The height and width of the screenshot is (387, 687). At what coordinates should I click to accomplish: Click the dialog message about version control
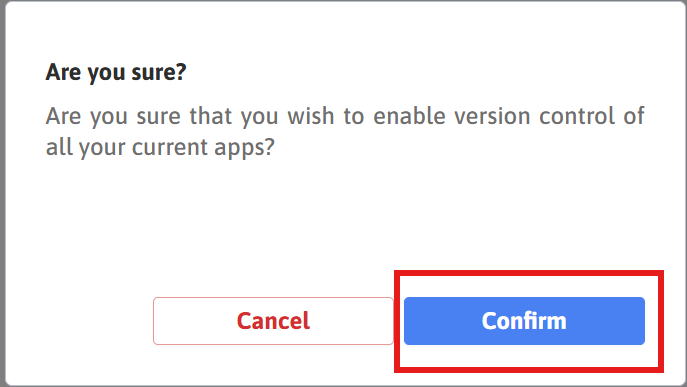(345, 131)
